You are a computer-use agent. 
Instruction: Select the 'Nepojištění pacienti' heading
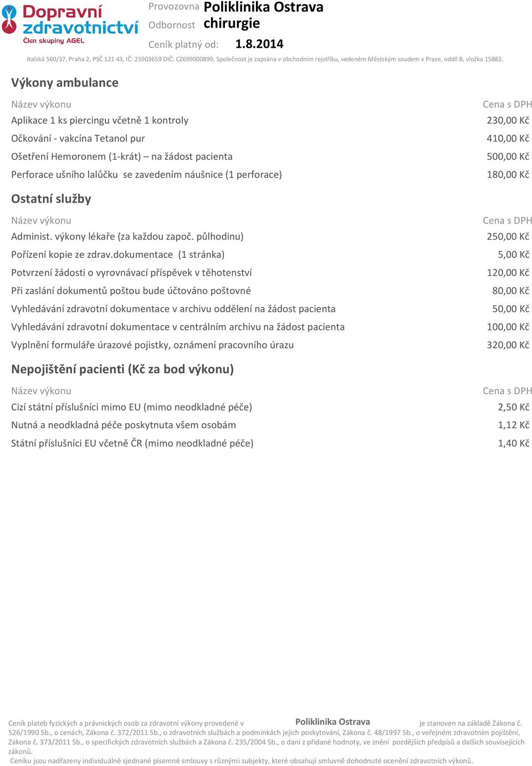click(x=122, y=369)
